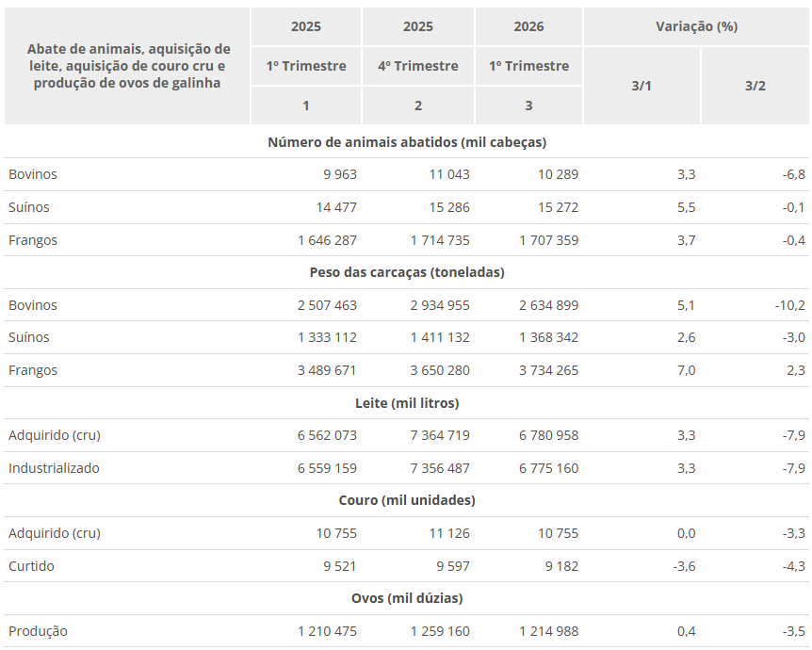Click the Adquirido (cru) milk value 7 364 719

coord(440,435)
